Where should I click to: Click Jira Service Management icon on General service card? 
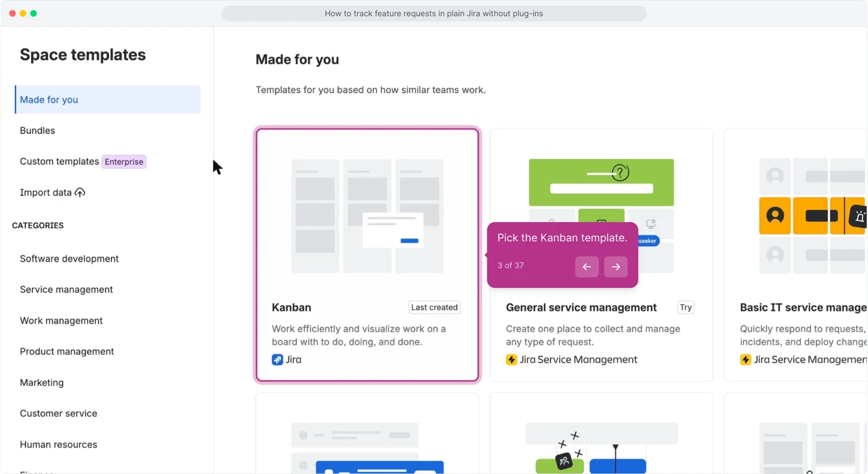[x=511, y=360]
